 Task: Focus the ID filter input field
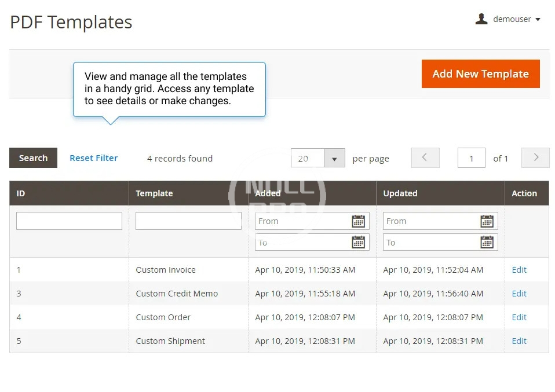point(69,221)
